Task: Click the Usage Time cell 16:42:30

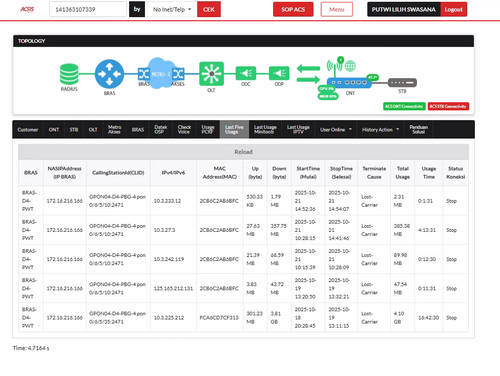Action: pyautogui.click(x=428, y=318)
